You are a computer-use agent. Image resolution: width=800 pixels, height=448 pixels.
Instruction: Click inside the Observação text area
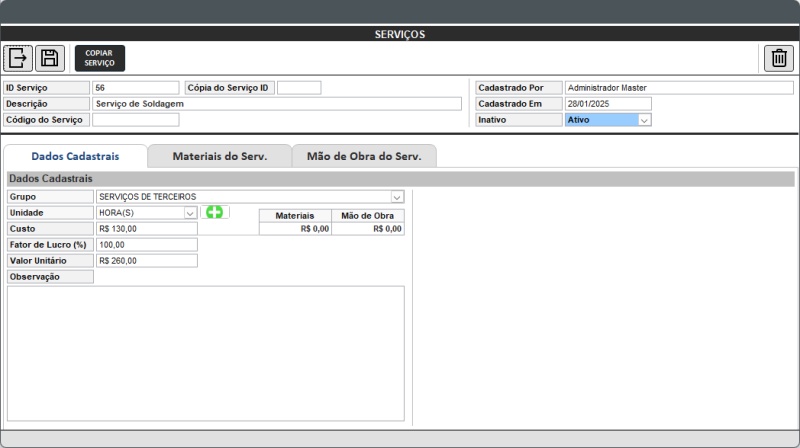point(205,353)
